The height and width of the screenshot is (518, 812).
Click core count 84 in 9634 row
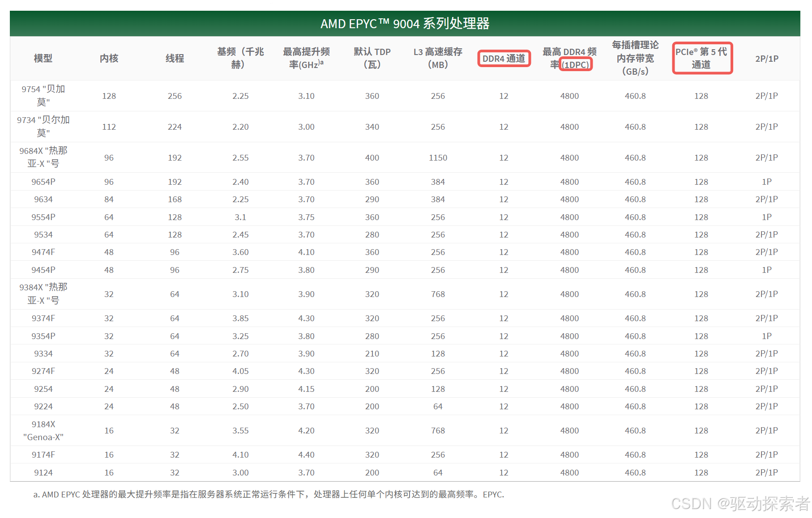click(109, 199)
